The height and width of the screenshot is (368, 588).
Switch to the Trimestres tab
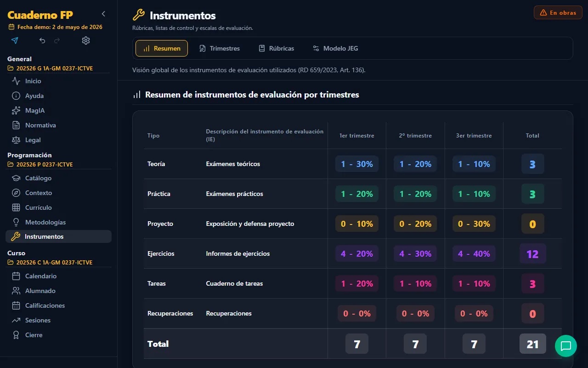[220, 48]
